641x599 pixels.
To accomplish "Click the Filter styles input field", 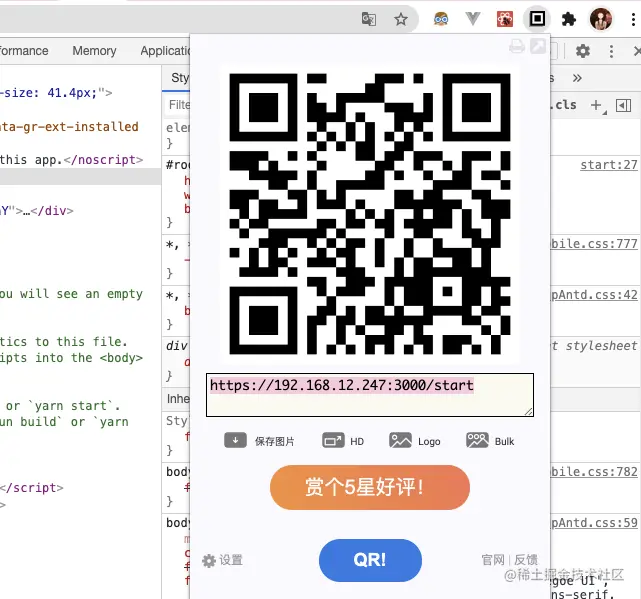I will [x=178, y=105].
